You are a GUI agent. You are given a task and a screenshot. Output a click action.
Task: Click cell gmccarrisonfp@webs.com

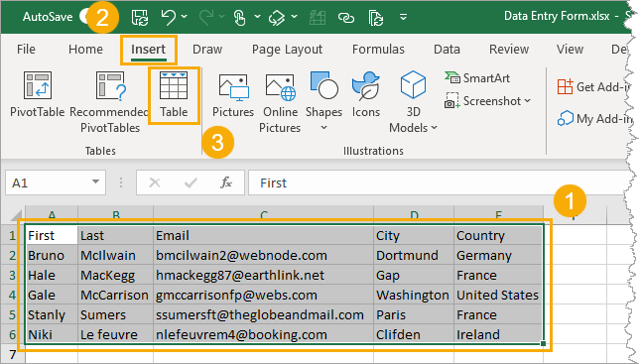pyautogui.click(x=263, y=296)
